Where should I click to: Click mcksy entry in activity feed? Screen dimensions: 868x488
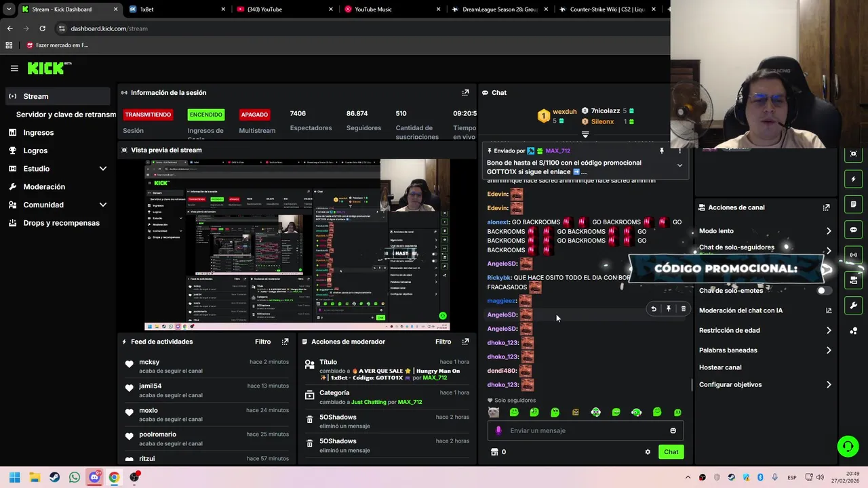click(x=206, y=366)
